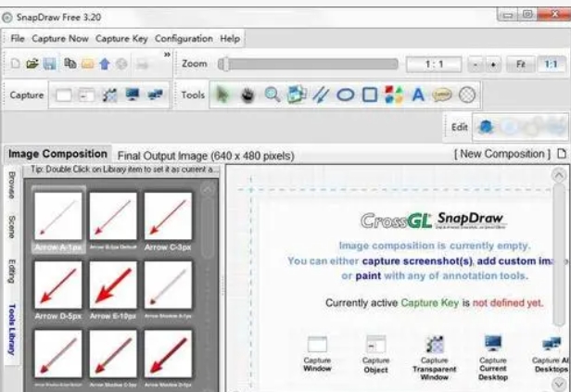Click the window capture icon in the Capture toolbar
The width and height of the screenshot is (571, 392).
click(x=63, y=95)
